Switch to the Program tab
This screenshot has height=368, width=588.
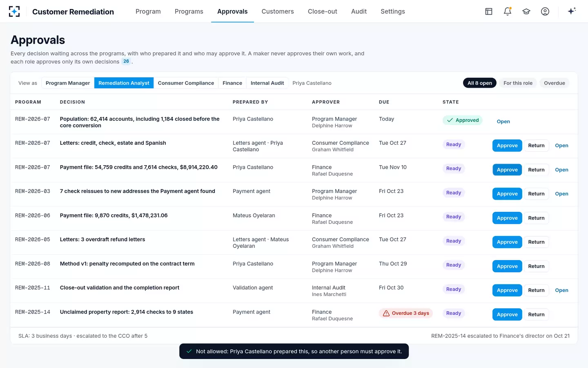coord(148,11)
